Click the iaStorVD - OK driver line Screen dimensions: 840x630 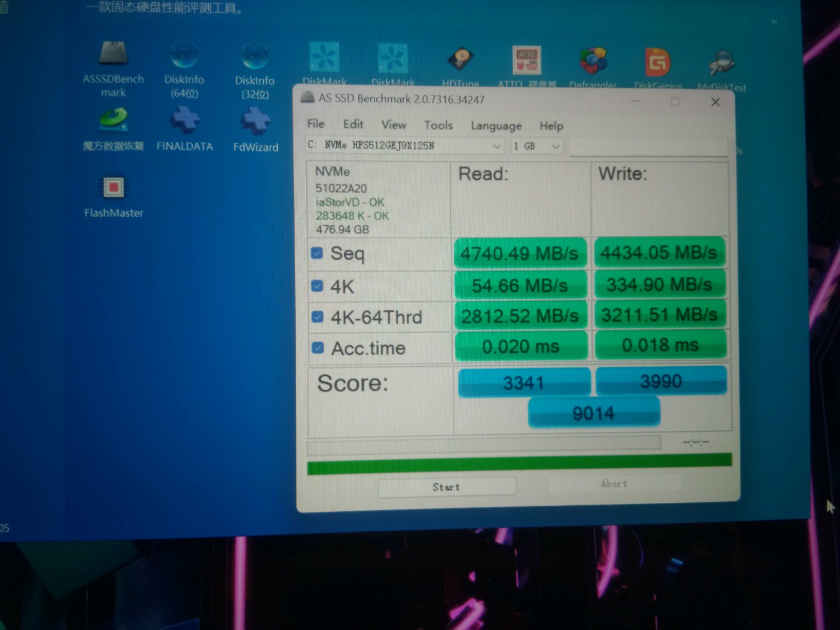click(349, 202)
